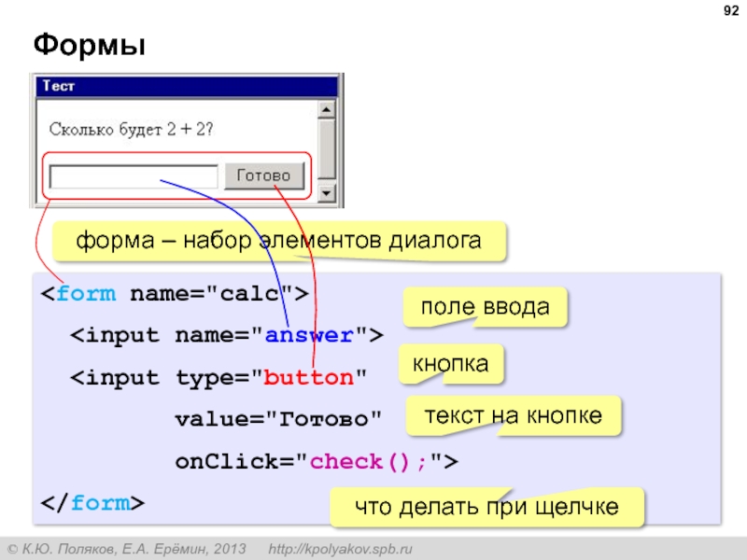This screenshot has width=747, height=560.
Task: Click the 'поле ввода' callout
Action: tap(485, 307)
